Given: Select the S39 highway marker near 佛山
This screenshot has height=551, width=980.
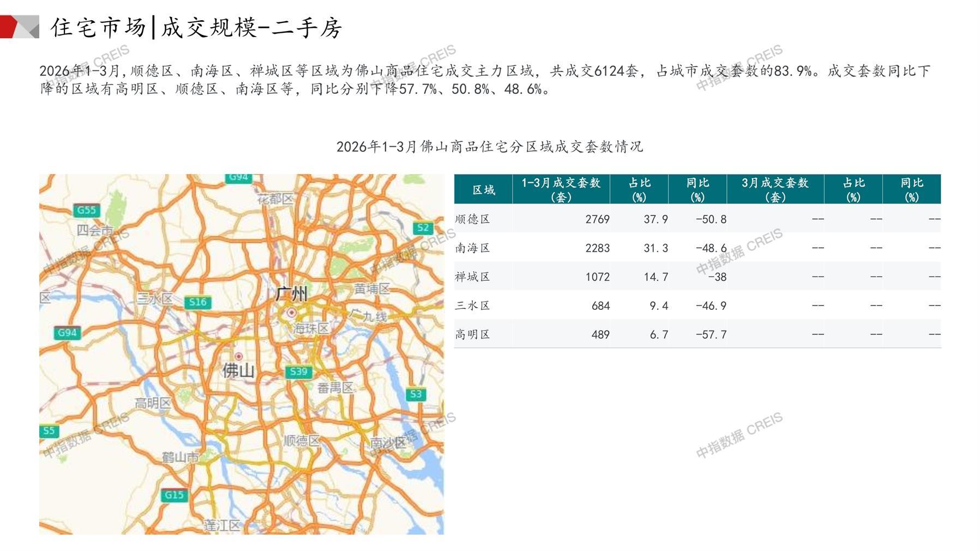Looking at the screenshot, I should tap(298, 372).
